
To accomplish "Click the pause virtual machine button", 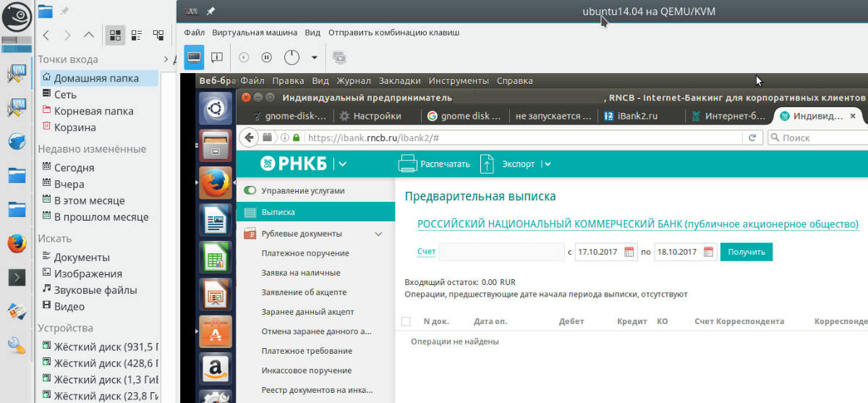I will [266, 57].
